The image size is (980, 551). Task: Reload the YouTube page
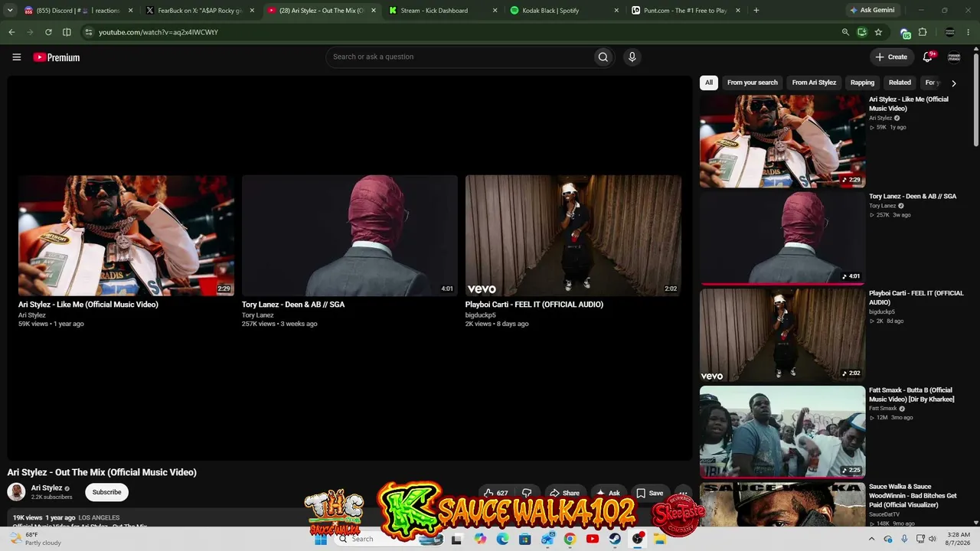point(48,32)
